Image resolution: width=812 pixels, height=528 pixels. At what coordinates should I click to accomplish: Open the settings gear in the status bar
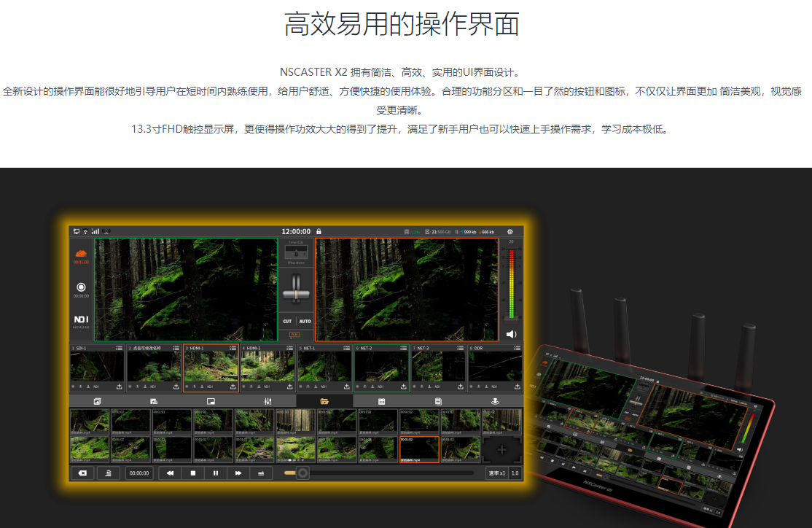510,232
